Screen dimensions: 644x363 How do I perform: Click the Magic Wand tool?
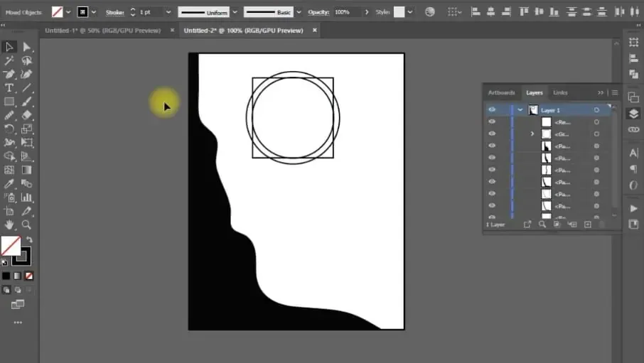point(9,61)
